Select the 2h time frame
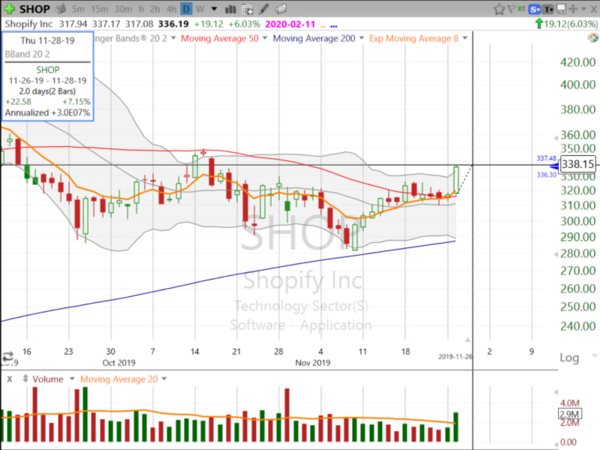 click(x=155, y=9)
